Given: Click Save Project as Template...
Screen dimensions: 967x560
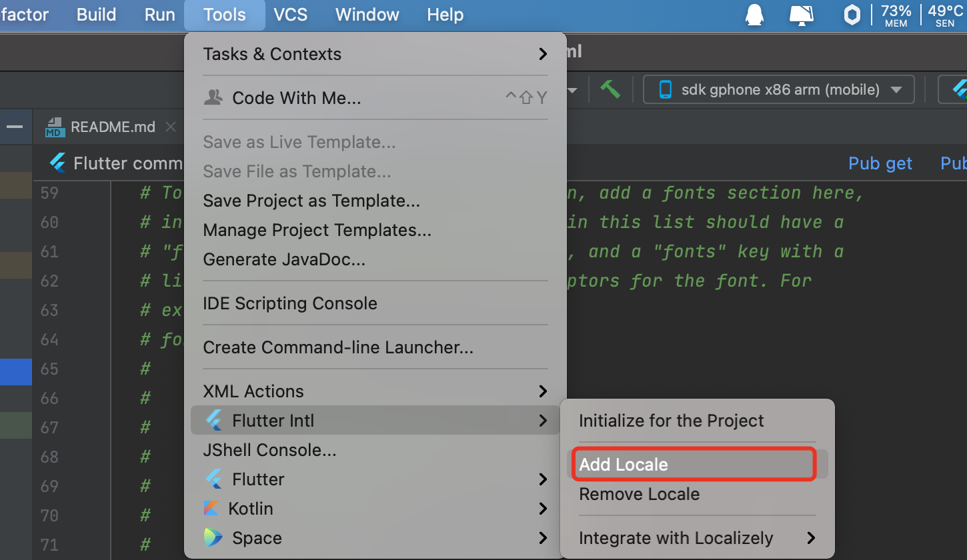Looking at the screenshot, I should [x=311, y=201].
